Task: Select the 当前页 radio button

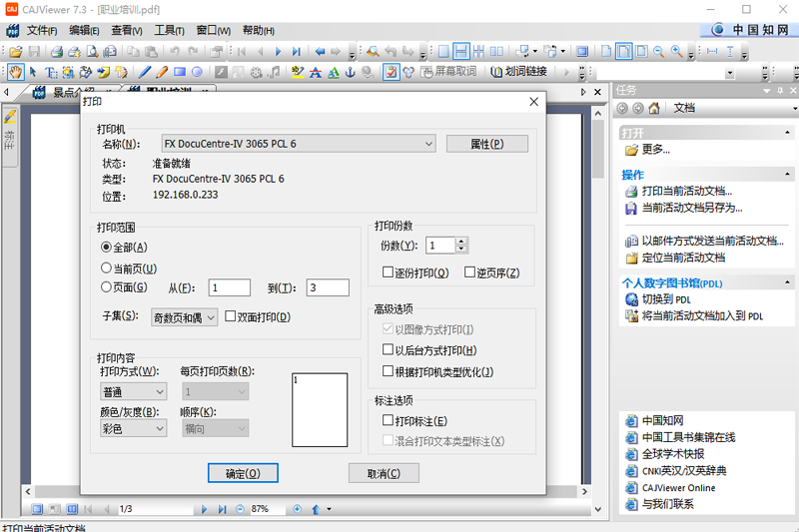Action: (107, 267)
